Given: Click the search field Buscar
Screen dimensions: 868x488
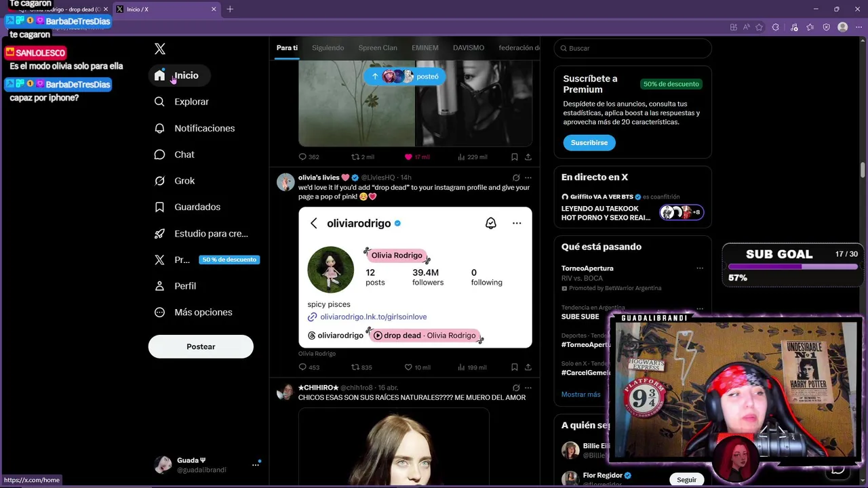Looking at the screenshot, I should (633, 48).
